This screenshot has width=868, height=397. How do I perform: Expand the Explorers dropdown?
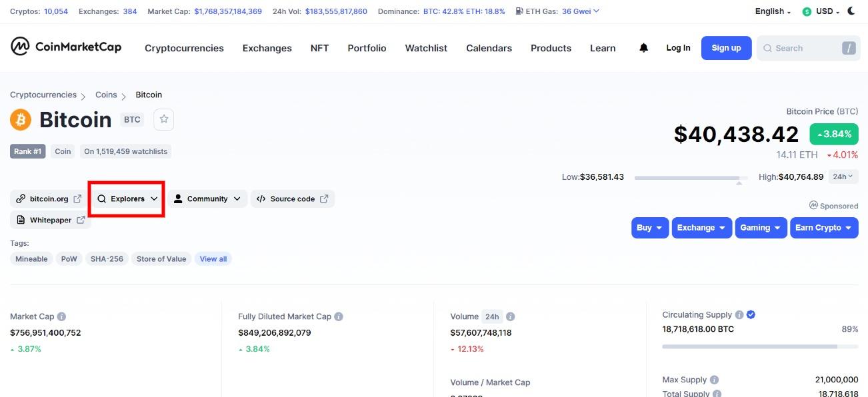click(x=127, y=198)
